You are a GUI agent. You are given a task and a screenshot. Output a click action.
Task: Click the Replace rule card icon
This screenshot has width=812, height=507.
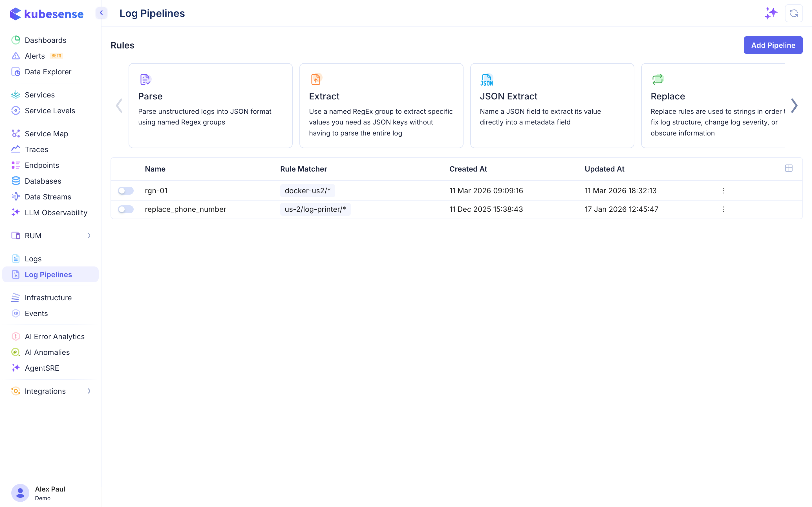(657, 79)
